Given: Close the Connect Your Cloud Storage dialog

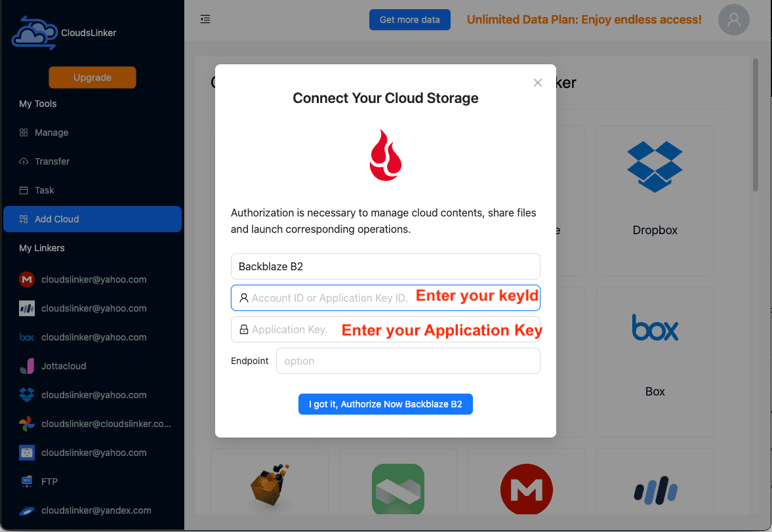Looking at the screenshot, I should coord(538,83).
